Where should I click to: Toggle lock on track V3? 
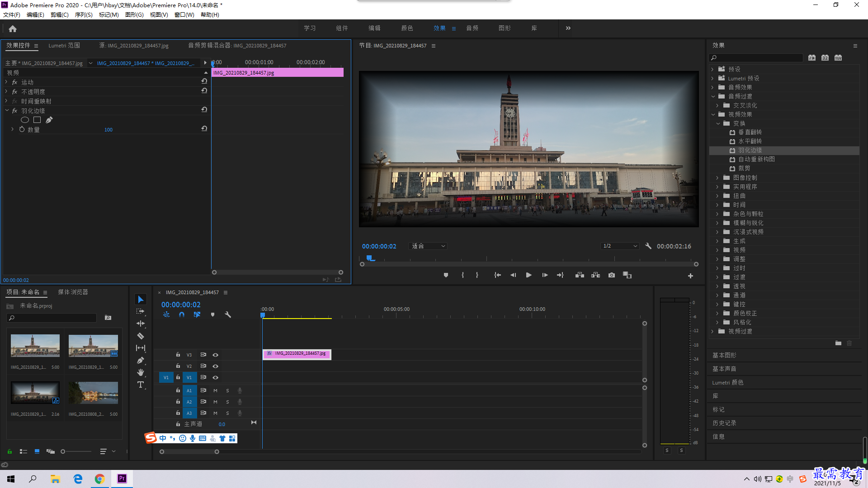[x=178, y=355]
